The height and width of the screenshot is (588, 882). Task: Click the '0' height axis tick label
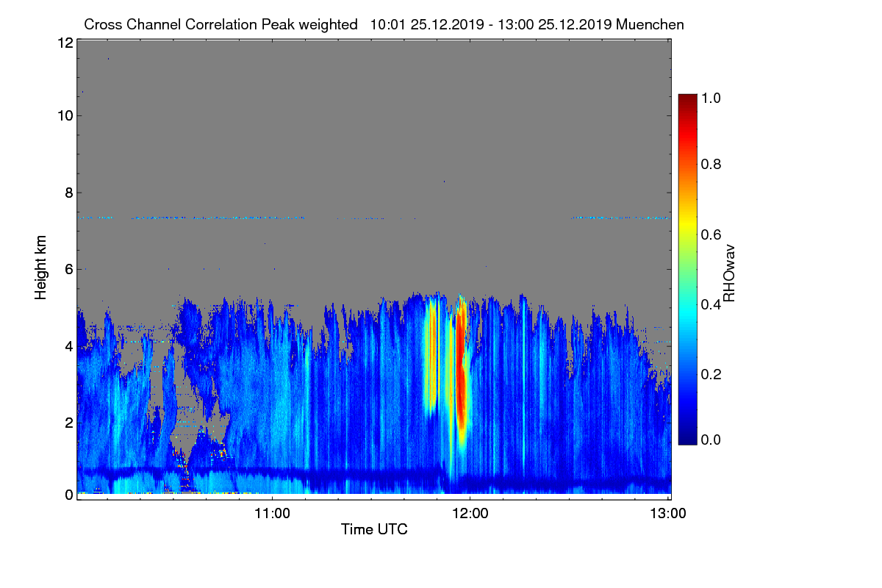[x=68, y=495]
